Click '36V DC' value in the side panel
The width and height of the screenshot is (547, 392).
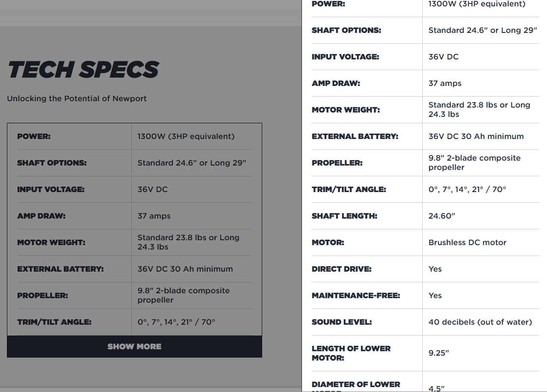pos(443,56)
